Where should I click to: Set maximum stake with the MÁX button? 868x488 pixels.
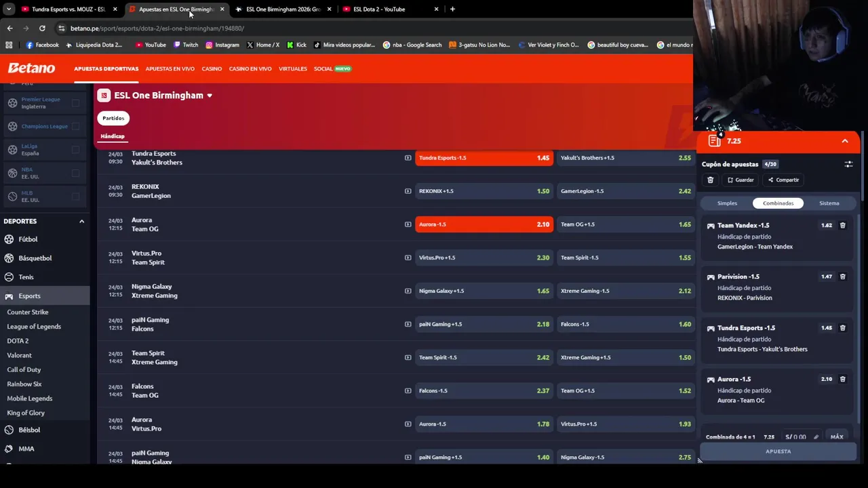point(837,437)
